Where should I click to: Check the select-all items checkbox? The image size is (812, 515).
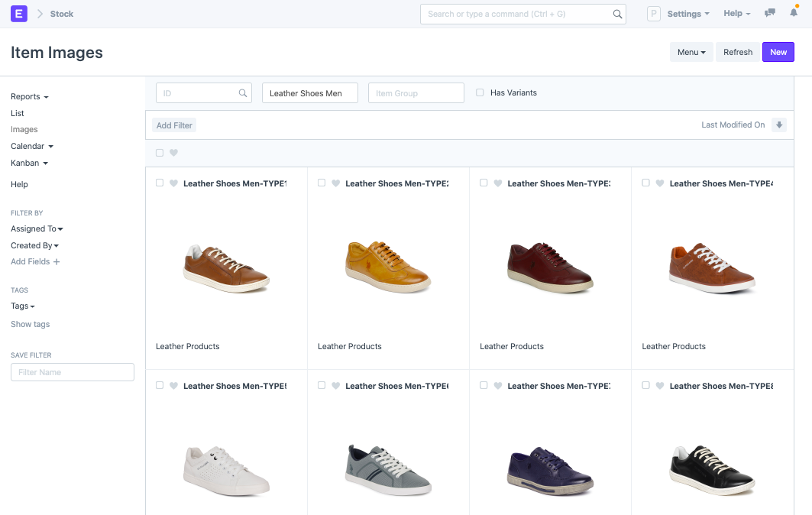pyautogui.click(x=160, y=153)
